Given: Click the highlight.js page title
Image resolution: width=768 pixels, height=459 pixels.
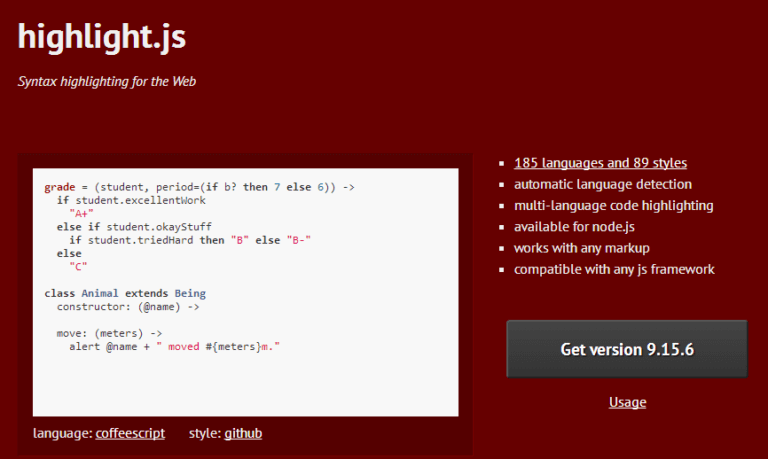Looking at the screenshot, I should point(102,37).
